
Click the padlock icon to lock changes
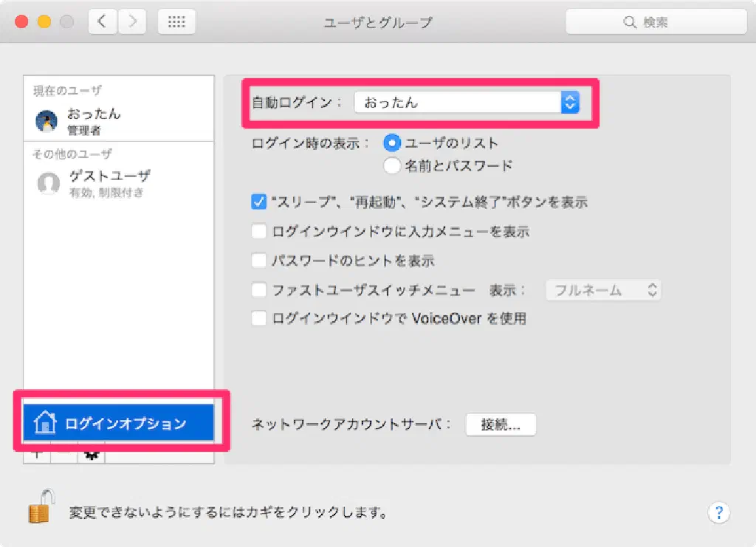coord(41,508)
